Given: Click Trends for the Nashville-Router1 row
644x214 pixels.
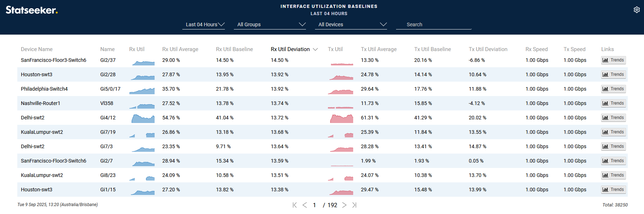Looking at the screenshot, I should click(x=613, y=103).
